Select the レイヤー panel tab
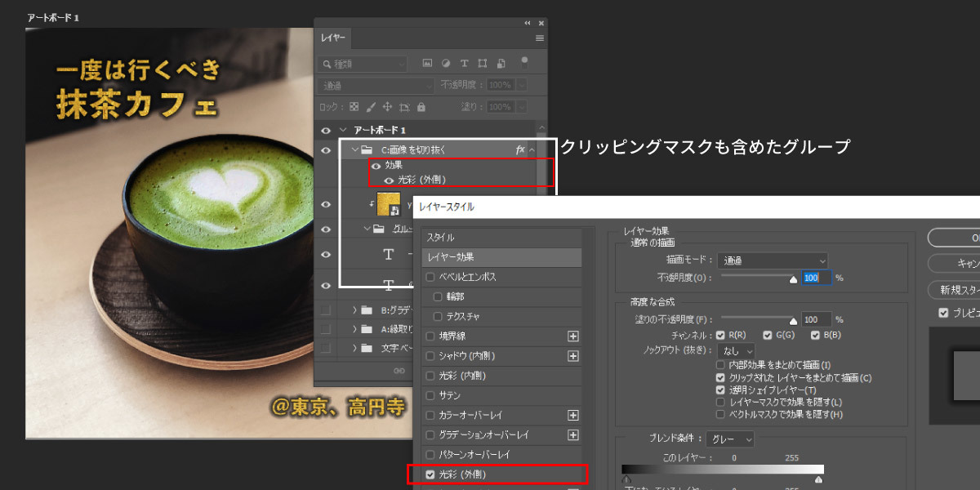 pyautogui.click(x=333, y=38)
